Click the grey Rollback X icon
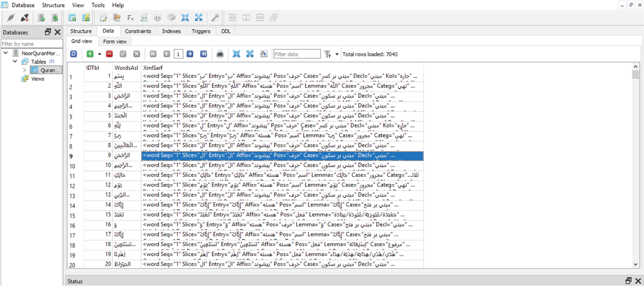 (137, 54)
